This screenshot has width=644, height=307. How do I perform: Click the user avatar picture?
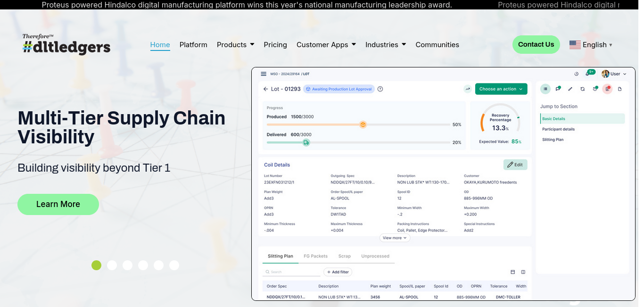pyautogui.click(x=605, y=74)
